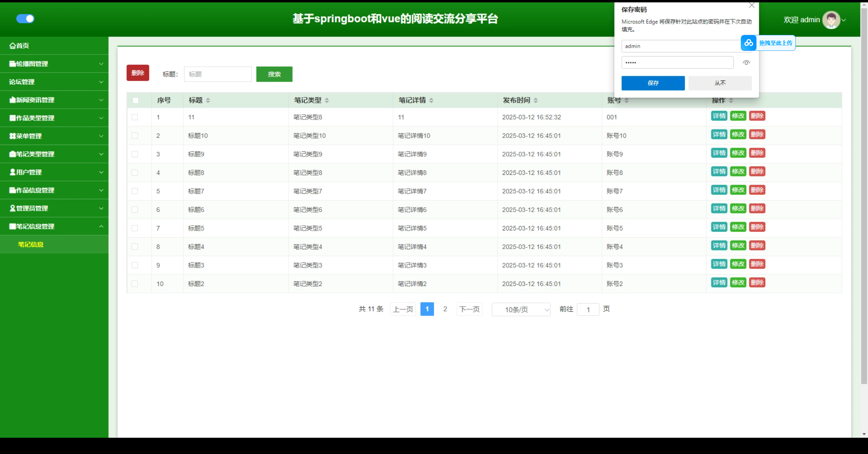This screenshot has height=454, width=868.
Task: Close the save password popup
Action: 752,5
